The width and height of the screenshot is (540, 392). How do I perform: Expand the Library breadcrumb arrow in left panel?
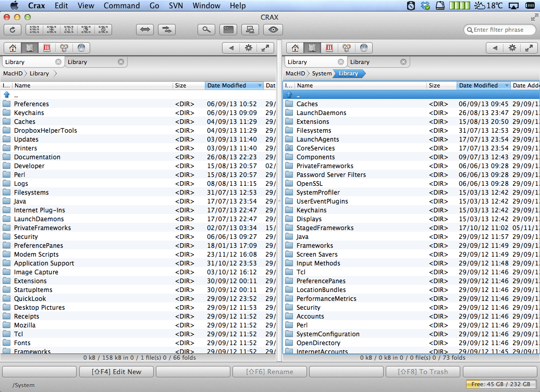[x=55, y=73]
